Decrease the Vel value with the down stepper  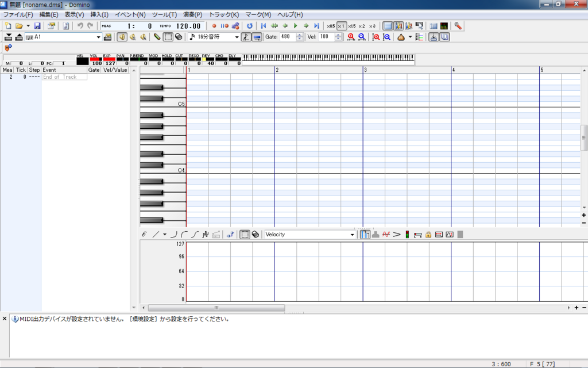tap(338, 39)
